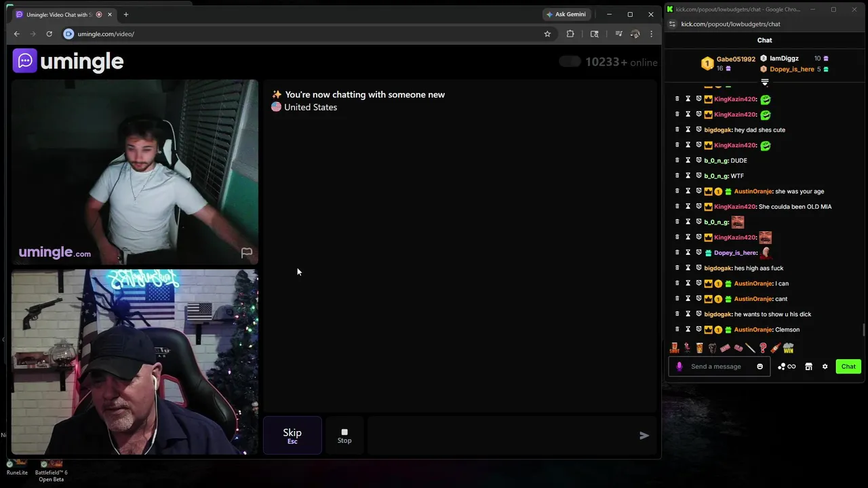Click the Kick chat scrollbar
Image resolution: width=868 pixels, height=488 pixels.
click(864, 330)
